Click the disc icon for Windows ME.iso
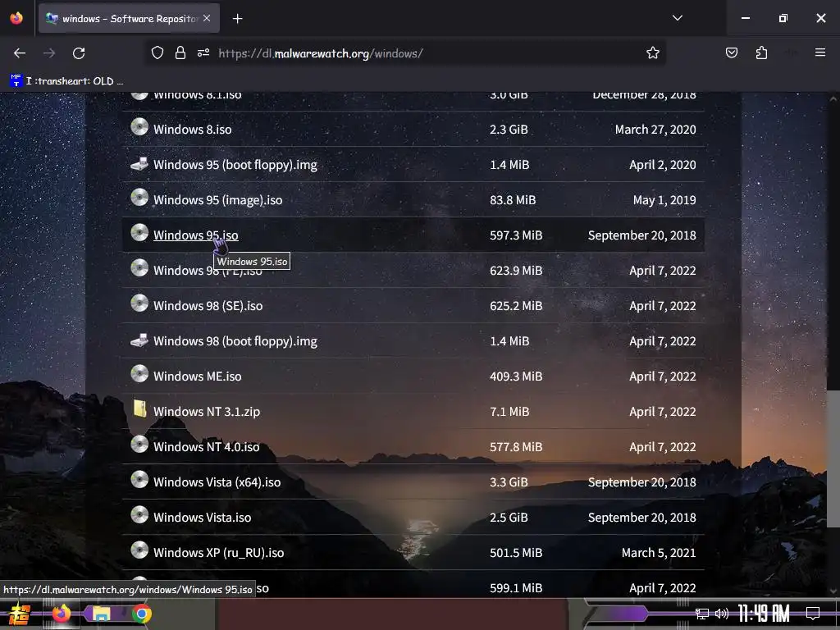This screenshot has height=630, width=840. coord(139,374)
